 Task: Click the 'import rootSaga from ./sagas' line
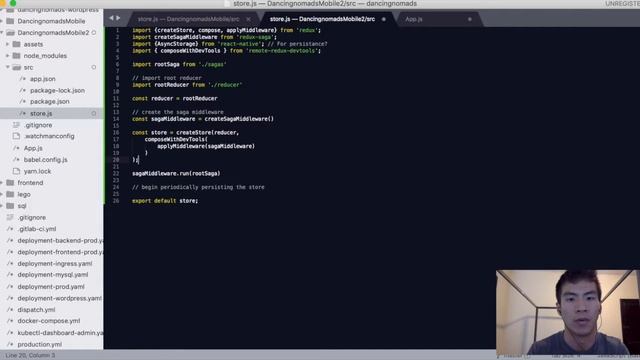tap(179, 64)
